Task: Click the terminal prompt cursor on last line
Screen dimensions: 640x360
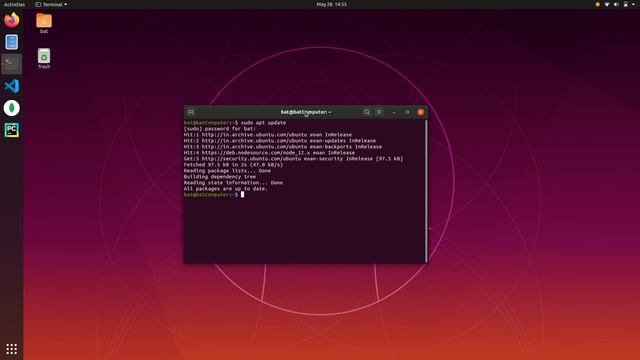Action: pos(242,195)
